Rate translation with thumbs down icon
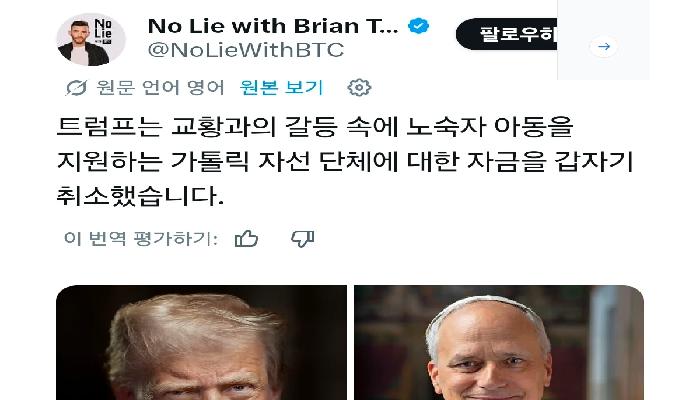This screenshot has width=700, height=400. click(x=303, y=239)
